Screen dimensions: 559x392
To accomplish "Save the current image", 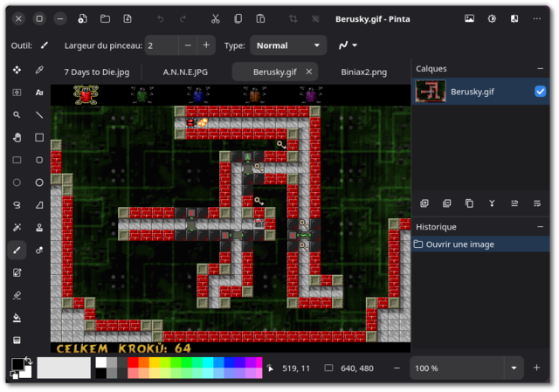I will [x=128, y=18].
